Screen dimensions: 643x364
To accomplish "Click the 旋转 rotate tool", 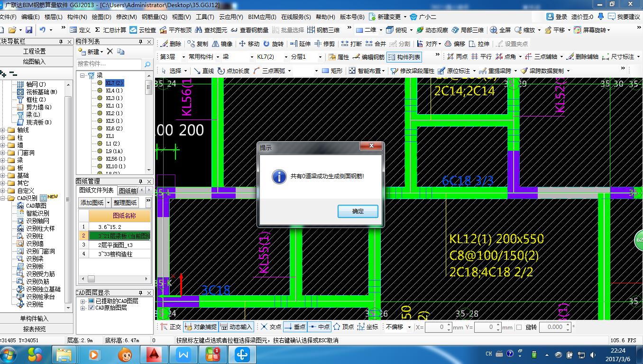I will (x=273, y=44).
